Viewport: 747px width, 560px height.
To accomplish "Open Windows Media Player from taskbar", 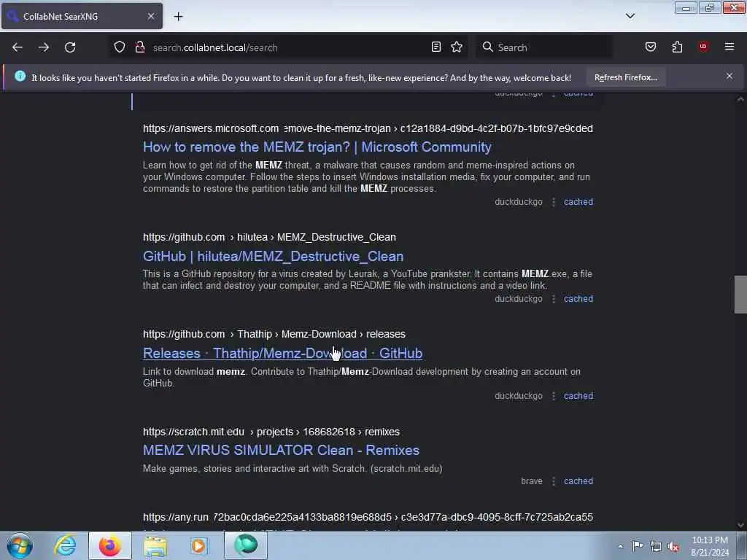I will [199, 545].
